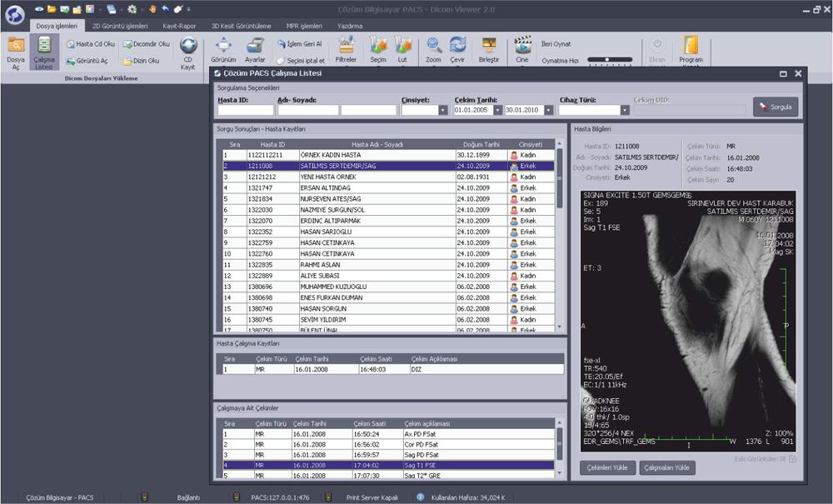Image resolution: width=833 pixels, height=504 pixels.
Task: Select patient row ERSAN ALTINDAG
Action: coord(388,188)
